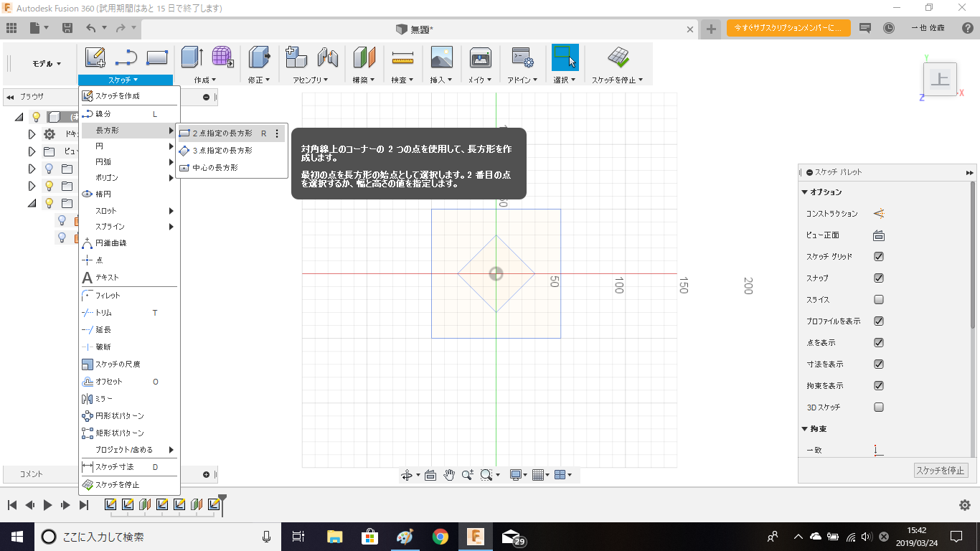Toggle the スナップ checkbox
This screenshot has width=980, height=551.
coord(879,278)
